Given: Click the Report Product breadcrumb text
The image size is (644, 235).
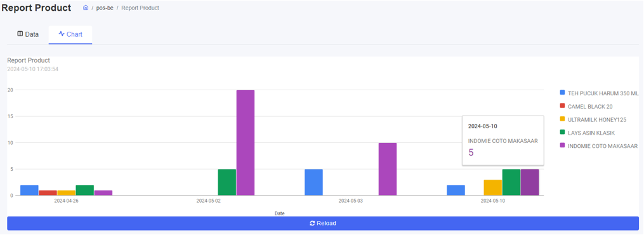Looking at the screenshot, I should [x=140, y=8].
